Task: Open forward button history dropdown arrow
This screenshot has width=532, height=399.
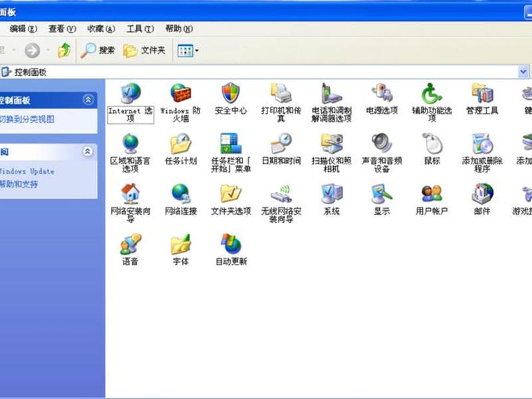Action: click(x=48, y=51)
